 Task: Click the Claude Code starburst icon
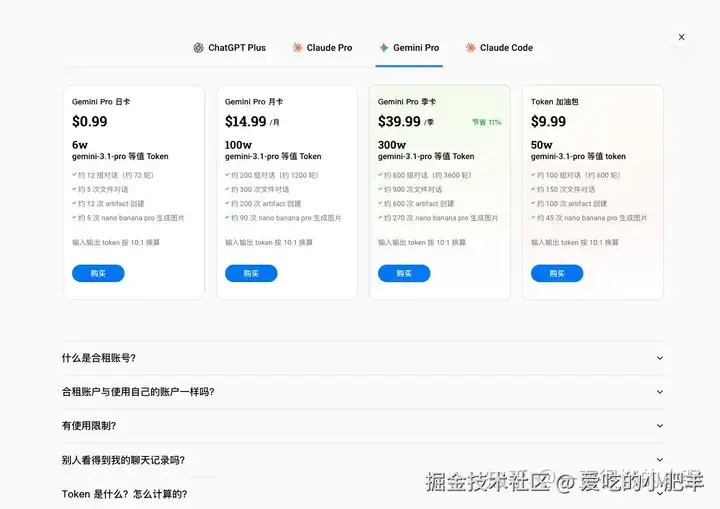coord(471,48)
